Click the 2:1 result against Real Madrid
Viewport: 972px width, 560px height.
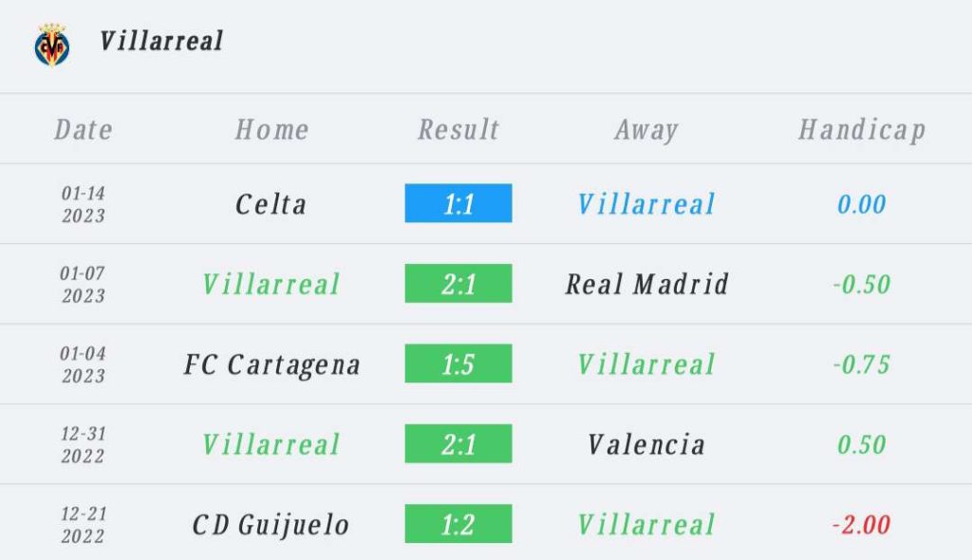pos(458,284)
